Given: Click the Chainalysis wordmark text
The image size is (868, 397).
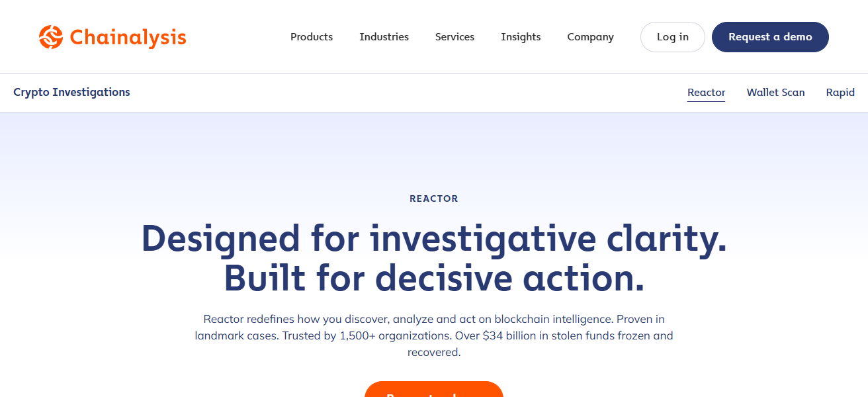Looking at the screenshot, I should [x=128, y=37].
